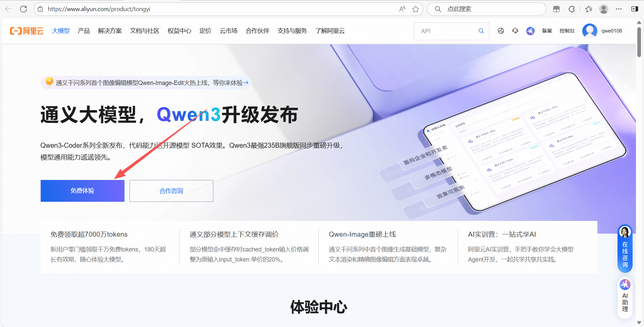This screenshot has height=327, width=644.
Task: Click the qwe0108 username
Action: [611, 31]
